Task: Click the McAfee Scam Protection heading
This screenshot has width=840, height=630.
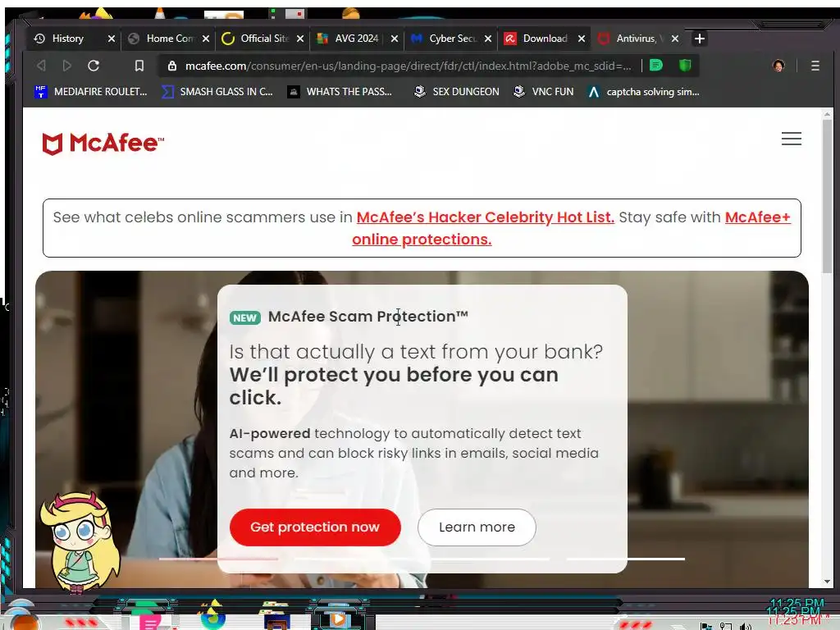Action: (x=368, y=317)
